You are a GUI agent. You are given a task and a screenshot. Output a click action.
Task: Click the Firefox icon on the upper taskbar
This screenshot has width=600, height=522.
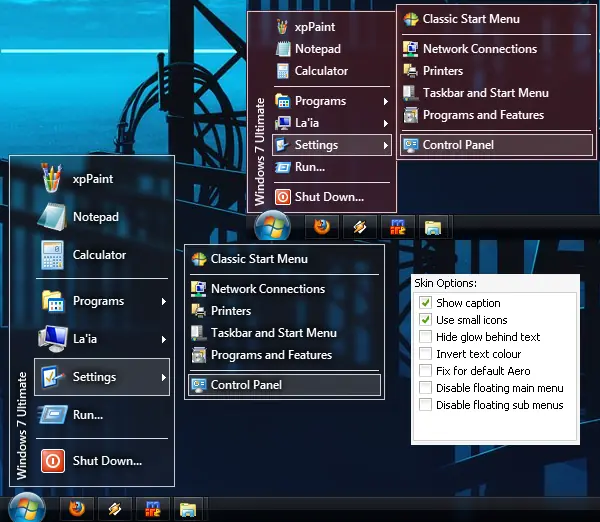[322, 227]
